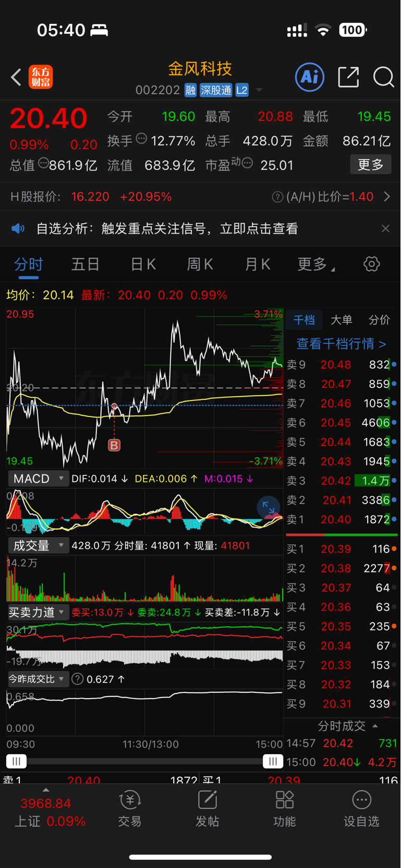Screen dimensions: 401x868
Task: Tap the expand chart arrows icon
Action: click(x=269, y=507)
